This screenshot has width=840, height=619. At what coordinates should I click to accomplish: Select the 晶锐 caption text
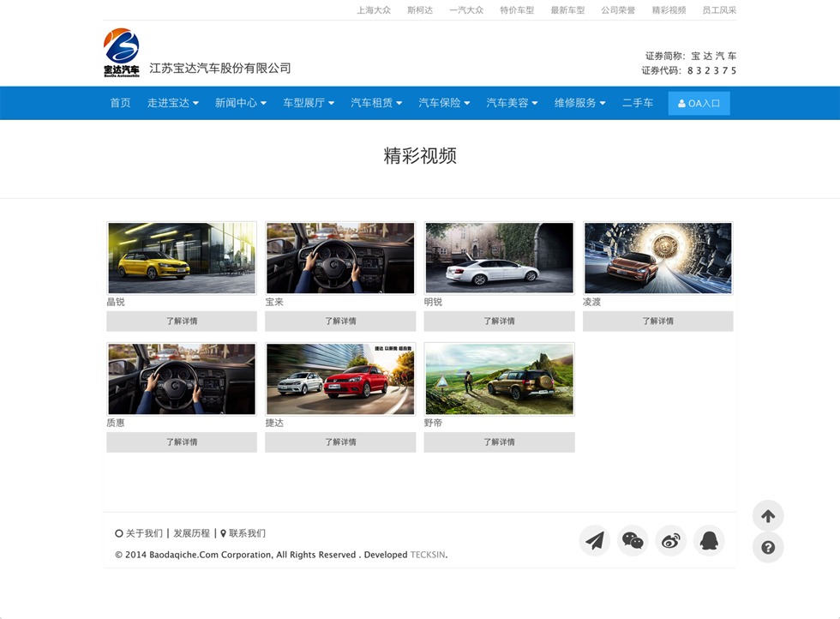pos(116,302)
